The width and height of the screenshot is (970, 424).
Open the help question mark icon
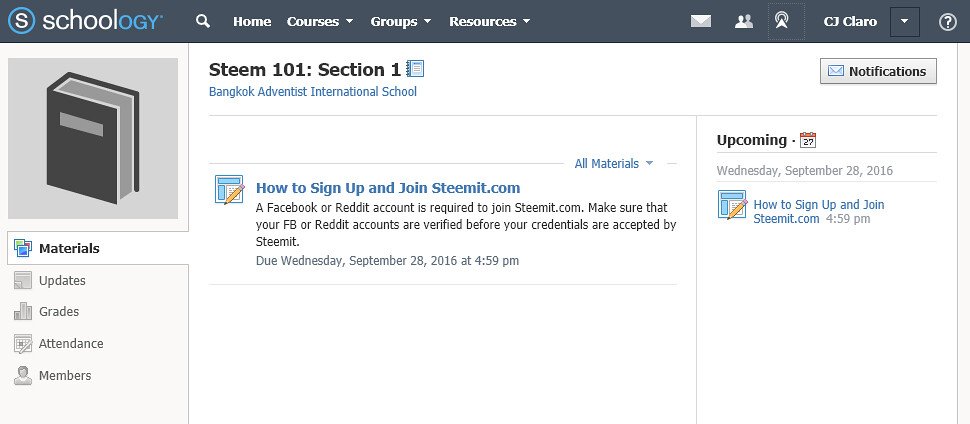pyautogui.click(x=947, y=22)
